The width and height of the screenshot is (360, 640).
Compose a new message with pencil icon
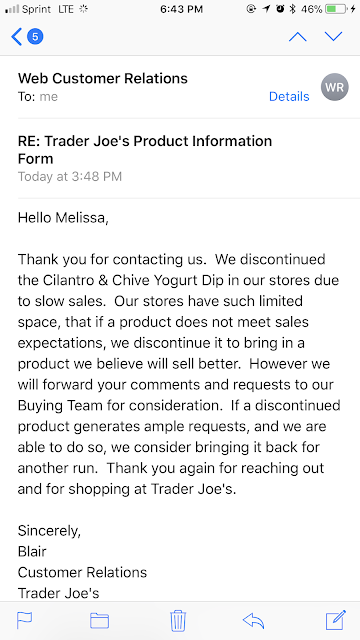pyautogui.click(x=336, y=620)
